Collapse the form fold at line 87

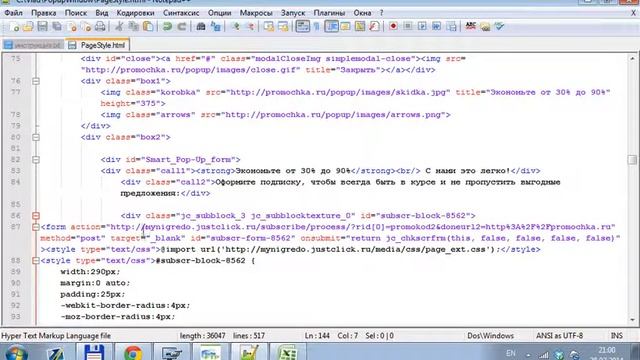click(36, 227)
